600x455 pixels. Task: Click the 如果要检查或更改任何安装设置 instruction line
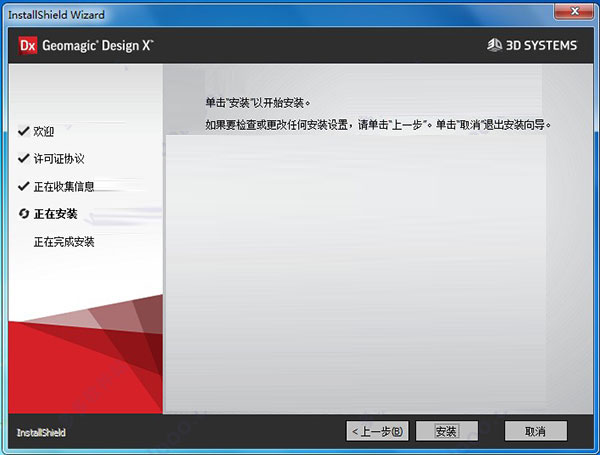coord(378,125)
